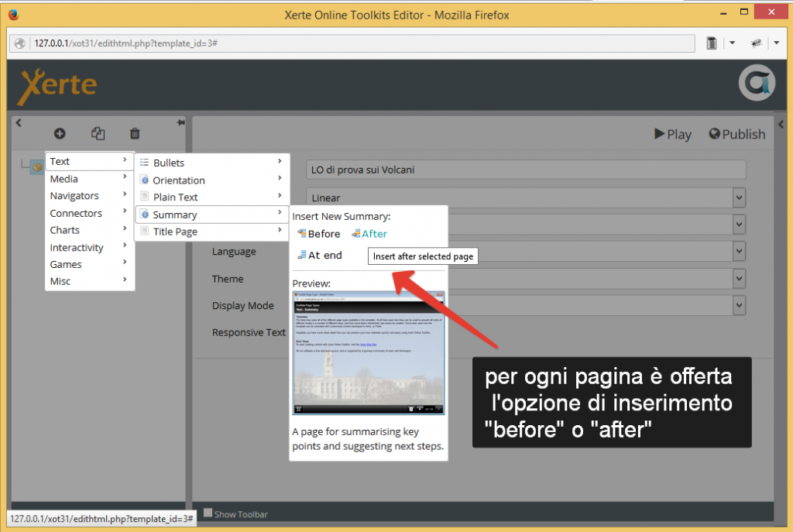Click the pin icon on tree panel

click(181, 123)
